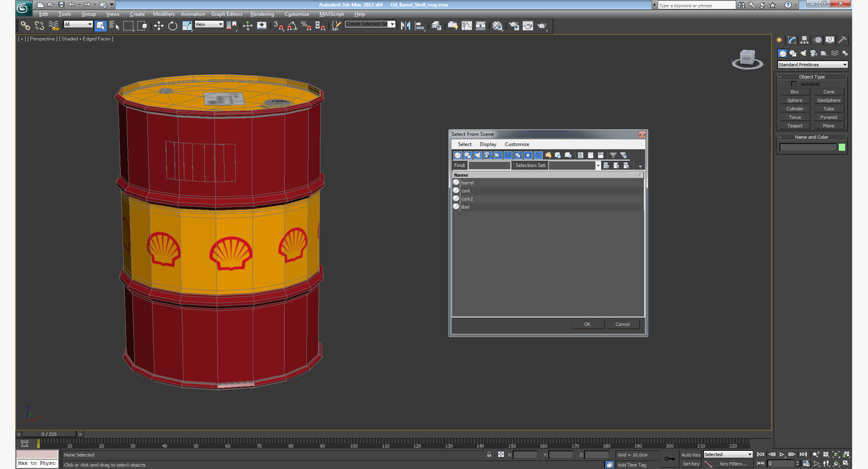Click the time slider 0 / 225
The height and width of the screenshot is (469, 868).
point(50,434)
